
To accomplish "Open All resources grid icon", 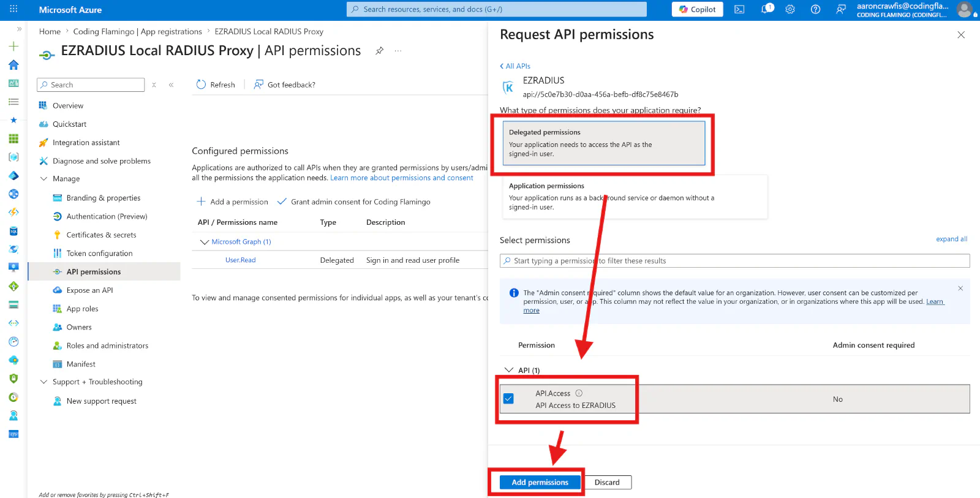I will pos(13,138).
